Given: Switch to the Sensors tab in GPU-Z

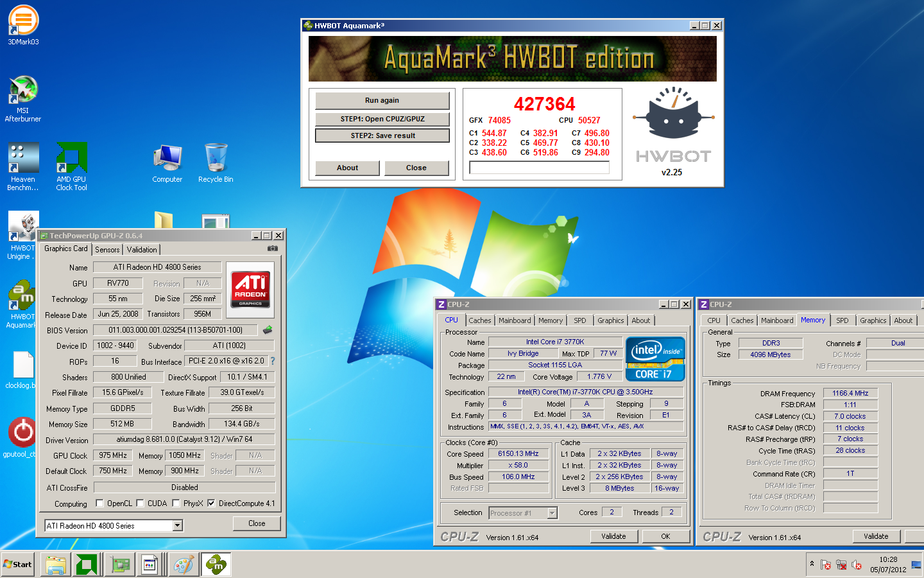Looking at the screenshot, I should coord(107,250).
